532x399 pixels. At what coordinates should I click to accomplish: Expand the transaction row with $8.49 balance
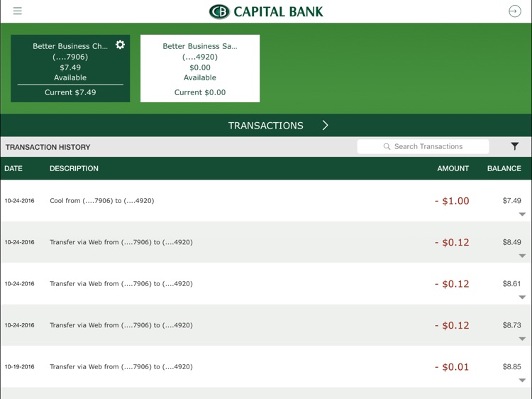tap(522, 256)
